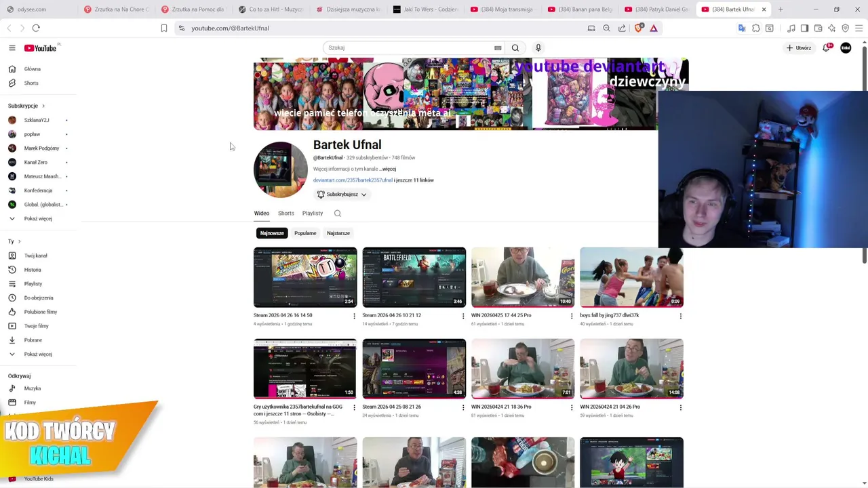Select the Najstarsze sort chip
The width and height of the screenshot is (868, 488).
338,233
